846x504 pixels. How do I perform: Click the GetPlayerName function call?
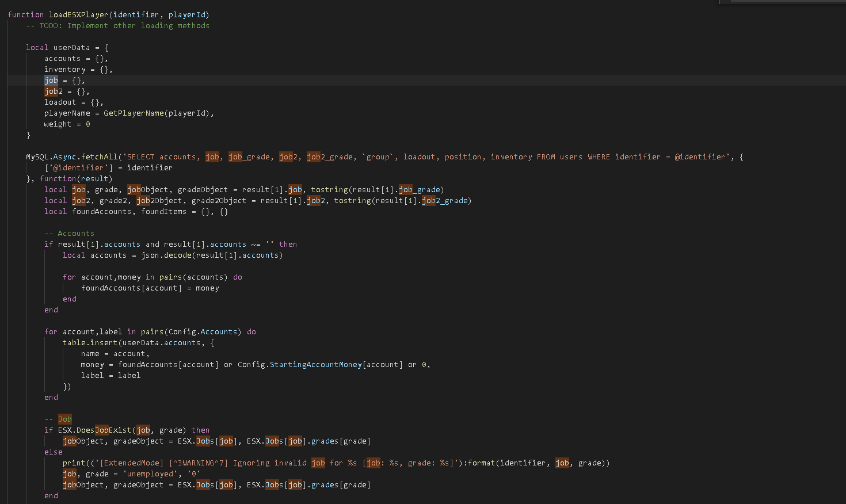pyautogui.click(x=134, y=113)
